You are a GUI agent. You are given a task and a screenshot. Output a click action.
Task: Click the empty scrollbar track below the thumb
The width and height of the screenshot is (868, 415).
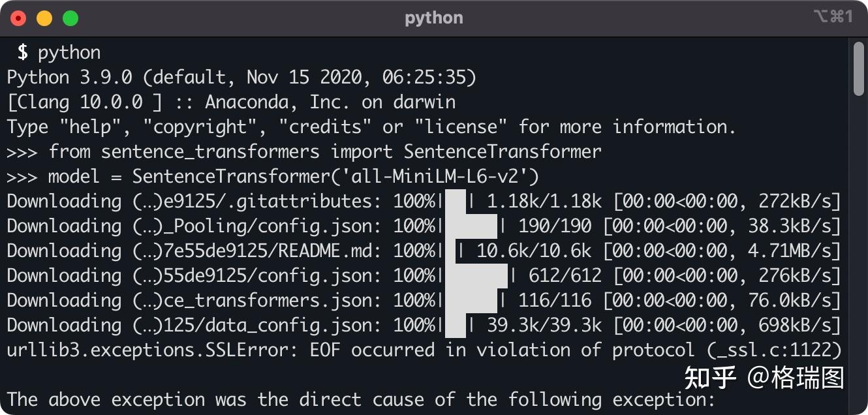pyautogui.click(x=859, y=261)
